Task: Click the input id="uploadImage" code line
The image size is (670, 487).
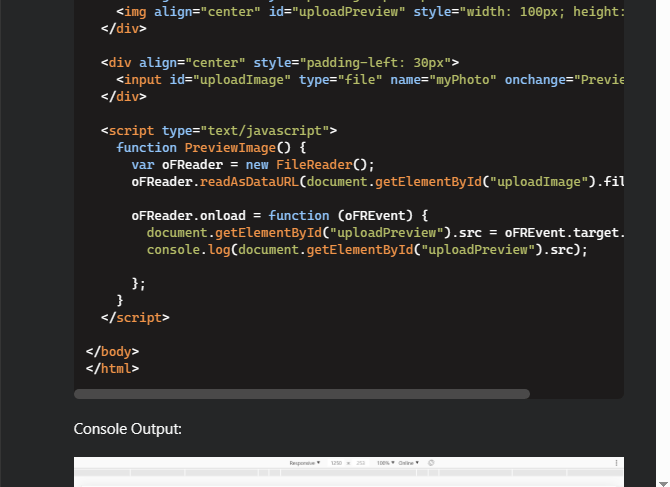Action: tap(370, 80)
